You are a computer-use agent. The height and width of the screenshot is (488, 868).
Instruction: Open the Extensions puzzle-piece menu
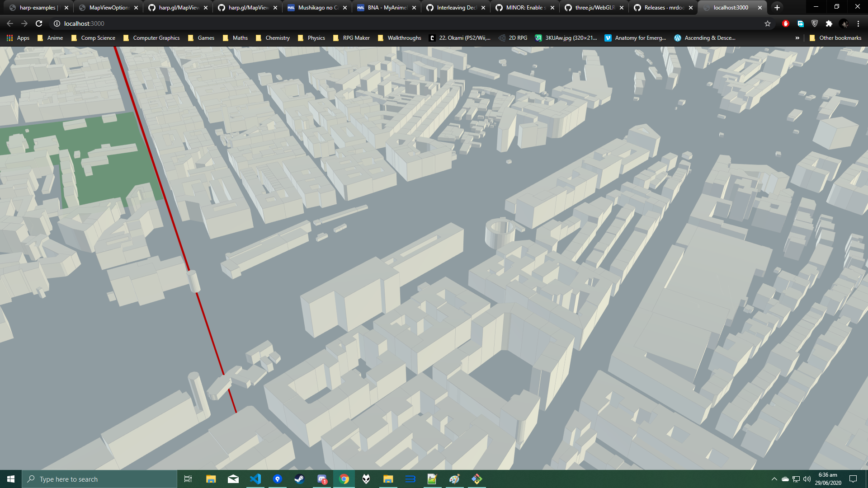click(829, 23)
